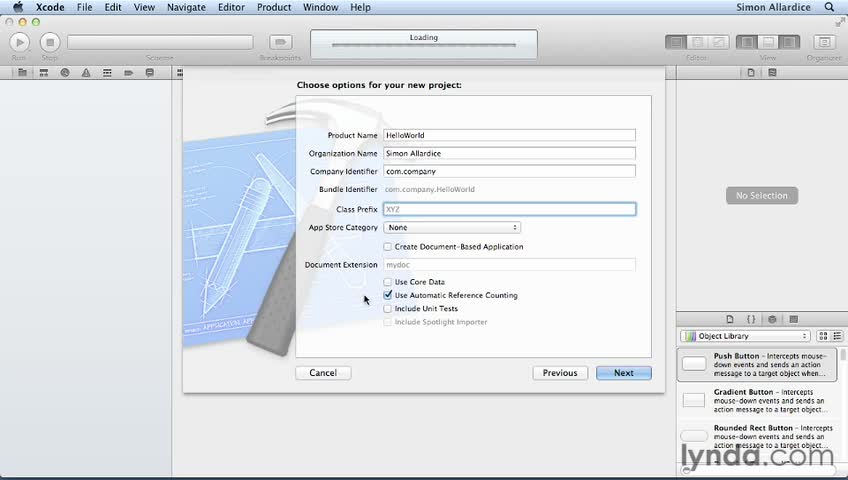Viewport: 848px width, 480px height.
Task: Open the Issue navigator warning icon
Action: (86, 72)
